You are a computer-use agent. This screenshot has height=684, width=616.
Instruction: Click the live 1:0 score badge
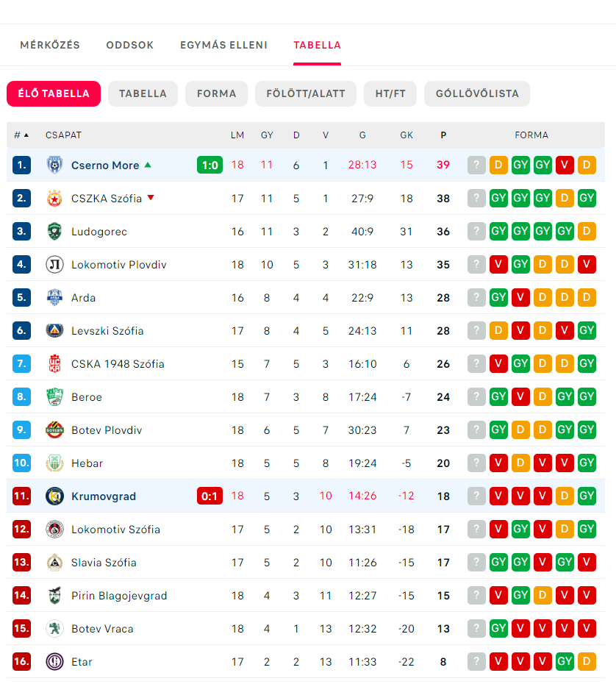(x=209, y=165)
